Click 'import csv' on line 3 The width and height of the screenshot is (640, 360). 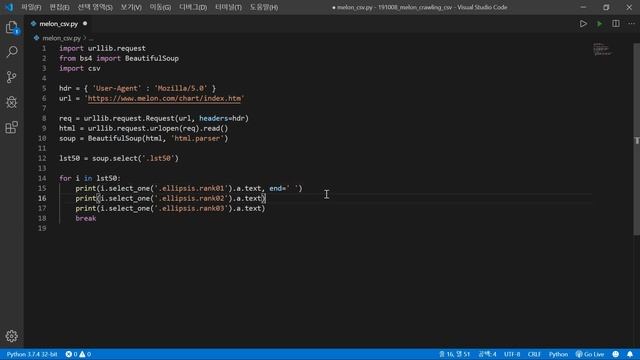point(80,68)
